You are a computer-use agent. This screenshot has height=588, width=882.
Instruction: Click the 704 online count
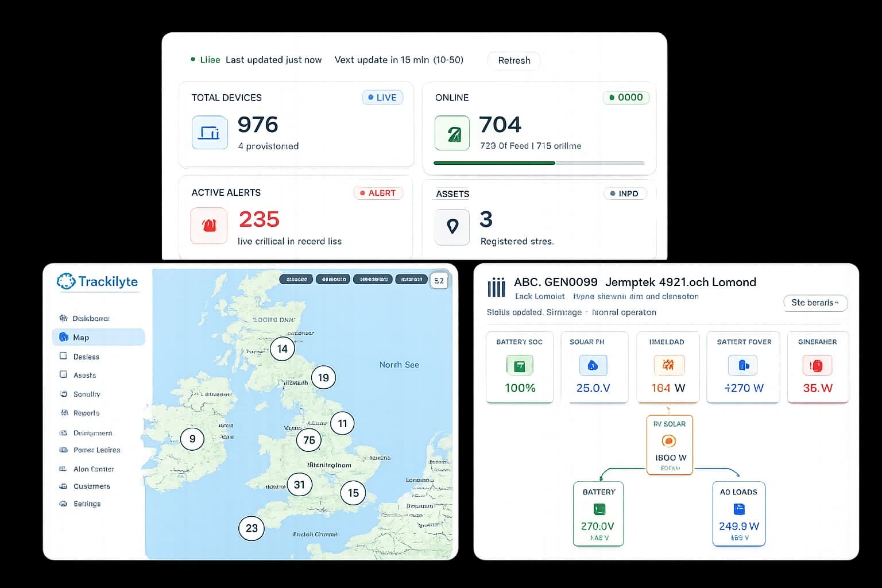(x=500, y=125)
